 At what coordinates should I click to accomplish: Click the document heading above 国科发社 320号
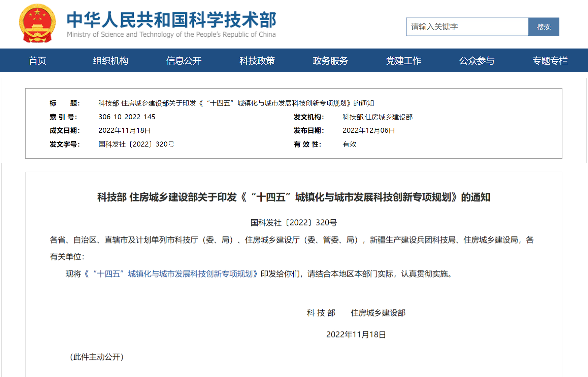[x=294, y=198]
